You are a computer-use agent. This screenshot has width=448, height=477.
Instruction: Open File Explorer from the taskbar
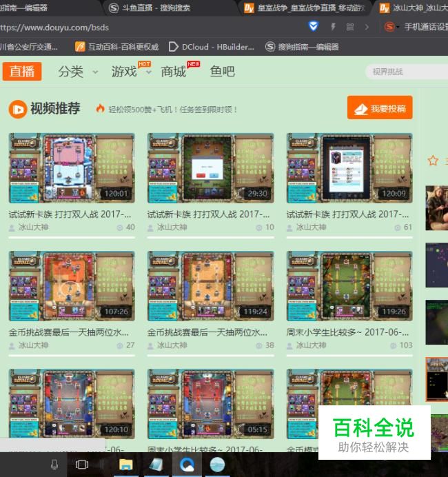pyautogui.click(x=125, y=465)
